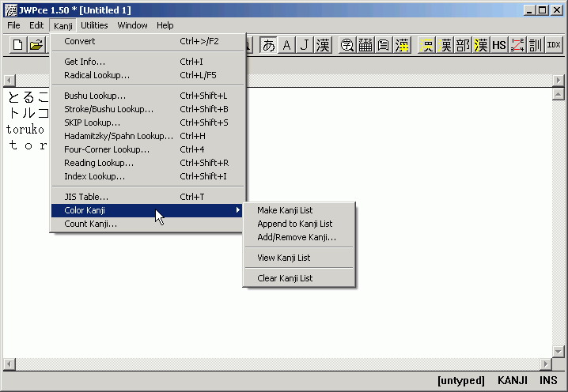The image size is (568, 392).
Task: Click the second 漢 icon with yellow stroke
Action: coord(445,45)
